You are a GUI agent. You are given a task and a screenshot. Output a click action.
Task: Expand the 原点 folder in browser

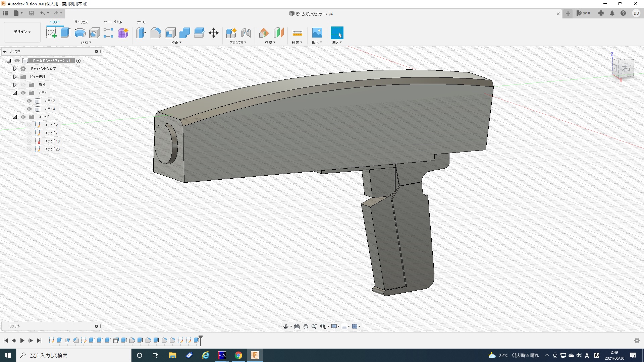[15, 85]
